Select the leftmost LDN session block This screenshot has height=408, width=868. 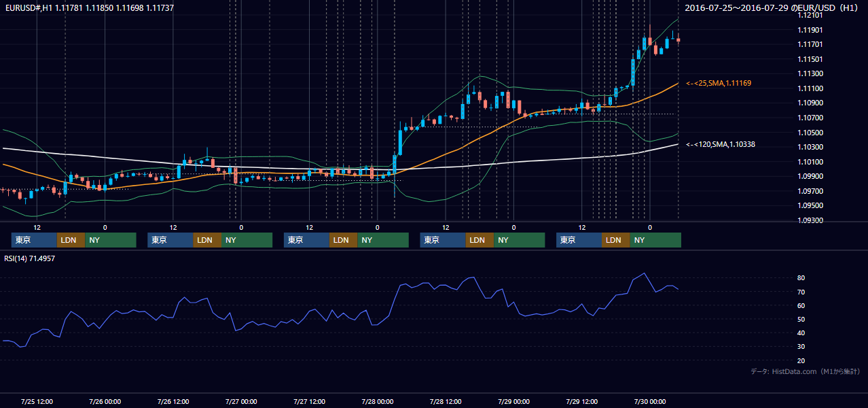[71, 240]
